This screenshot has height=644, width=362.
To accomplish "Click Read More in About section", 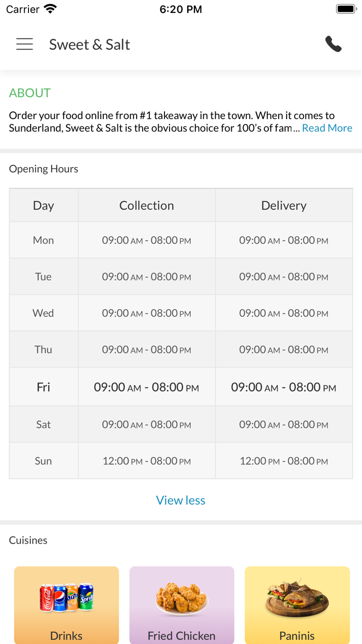I will click(x=327, y=128).
